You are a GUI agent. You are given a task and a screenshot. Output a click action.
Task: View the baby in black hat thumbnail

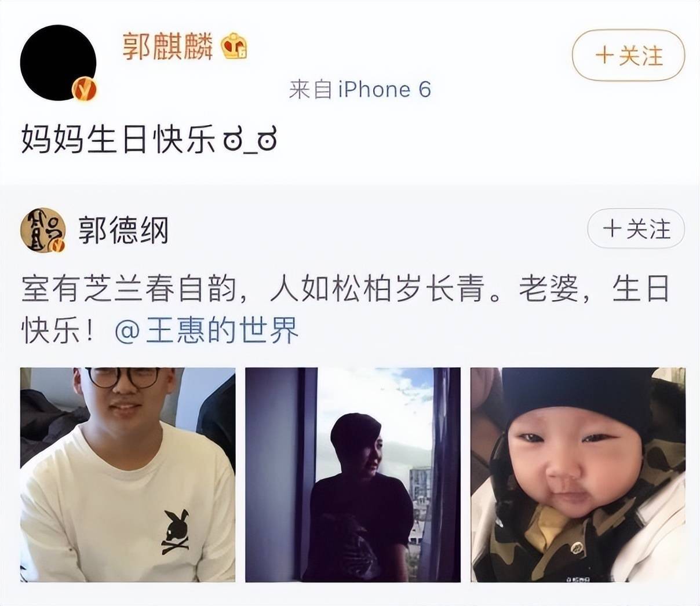coord(578,474)
